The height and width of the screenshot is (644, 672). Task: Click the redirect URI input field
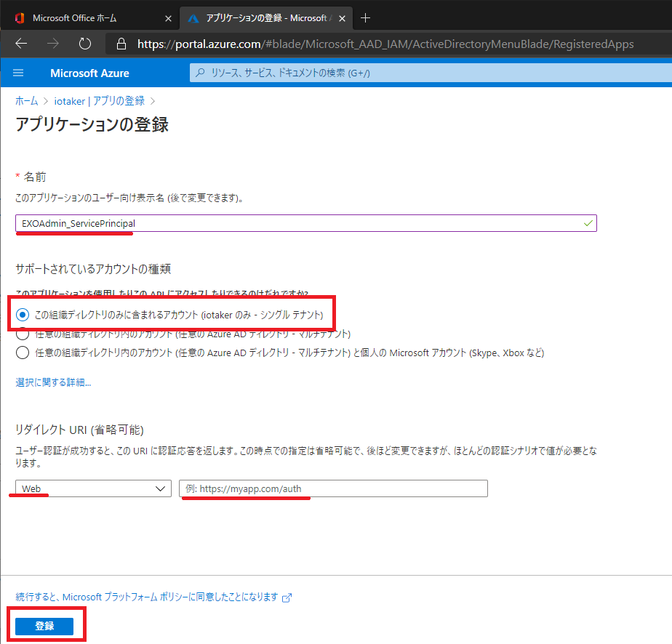pos(333,488)
